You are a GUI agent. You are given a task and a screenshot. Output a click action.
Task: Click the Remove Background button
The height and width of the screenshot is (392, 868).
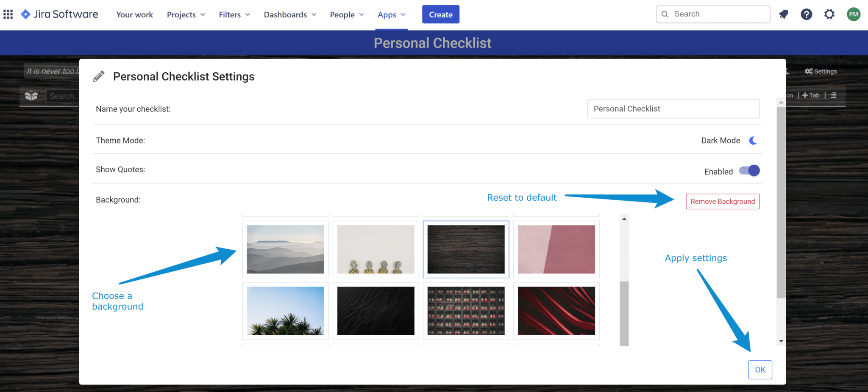coord(722,202)
